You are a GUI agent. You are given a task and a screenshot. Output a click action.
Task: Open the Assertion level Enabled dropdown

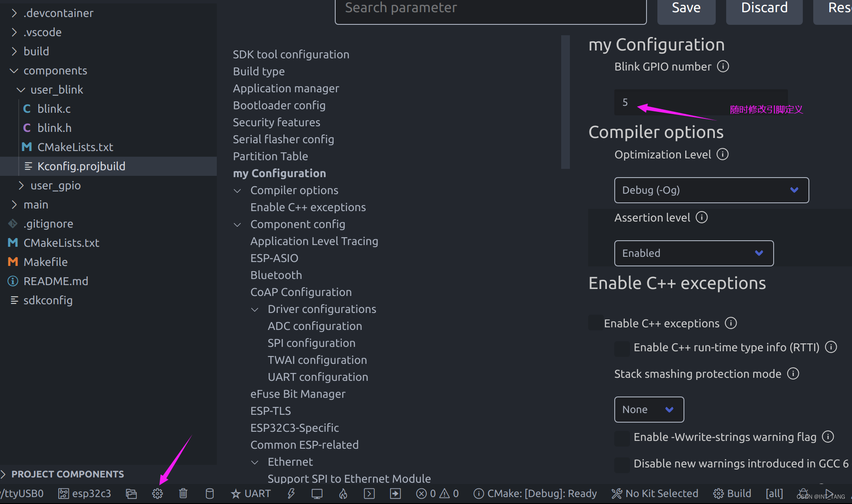[694, 253]
